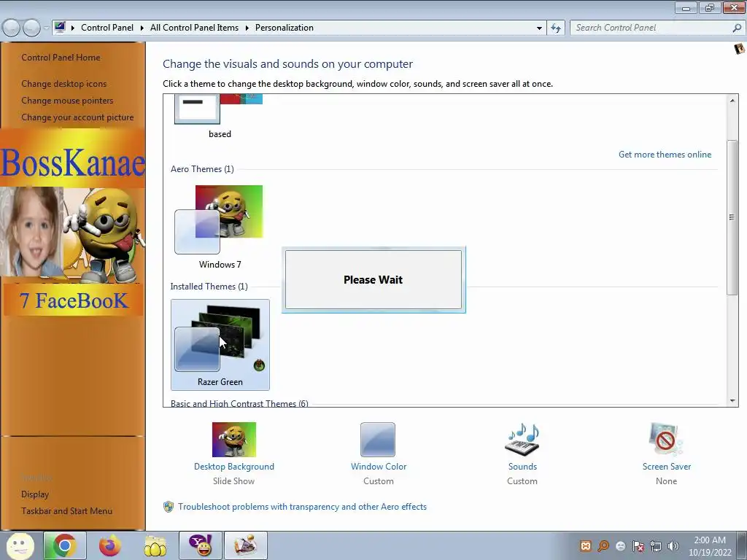The width and height of the screenshot is (747, 560).
Task: Open the recent pages dropdown arrow
Action: pyautogui.click(x=46, y=28)
